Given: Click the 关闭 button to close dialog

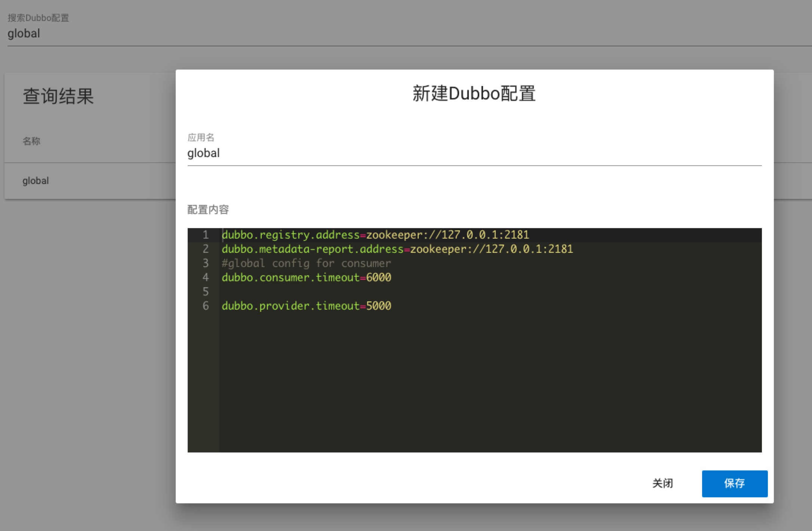Looking at the screenshot, I should point(663,483).
